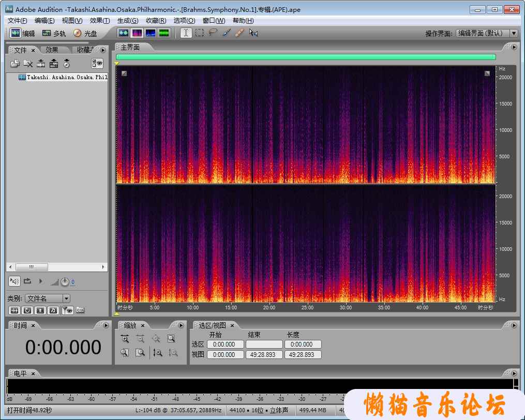Open the 编辑(E) menu

point(44,21)
